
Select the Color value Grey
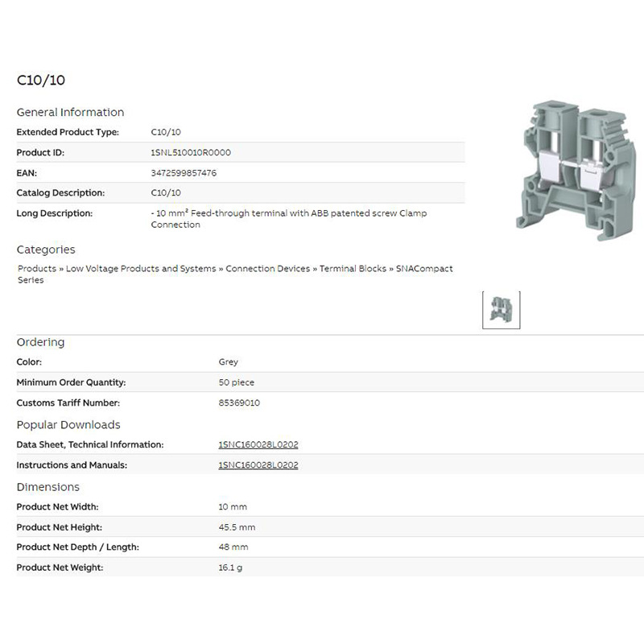point(229,361)
